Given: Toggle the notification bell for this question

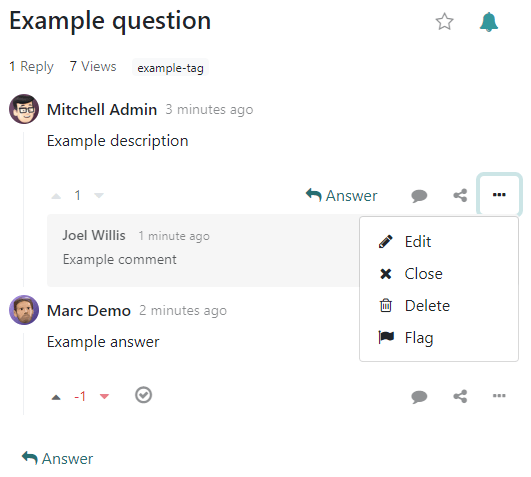Looking at the screenshot, I should tap(489, 22).
